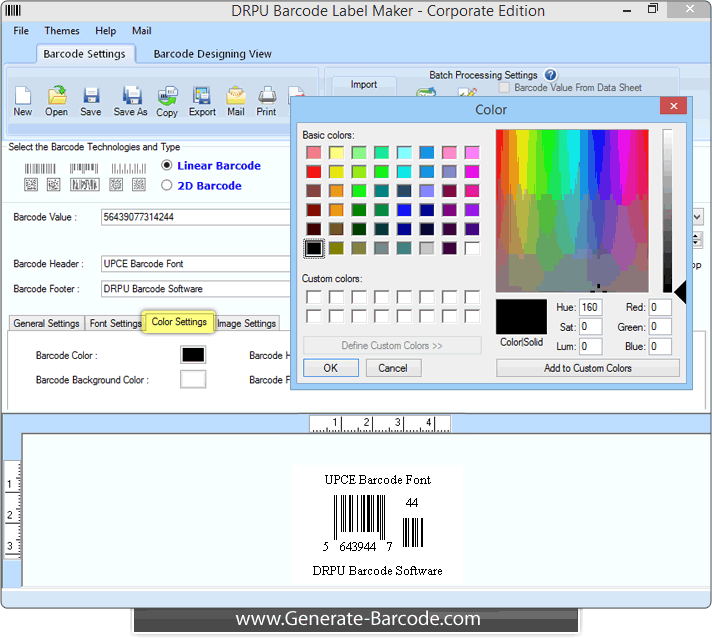Open the Color Settings tab
712x638 pixels.
(179, 321)
